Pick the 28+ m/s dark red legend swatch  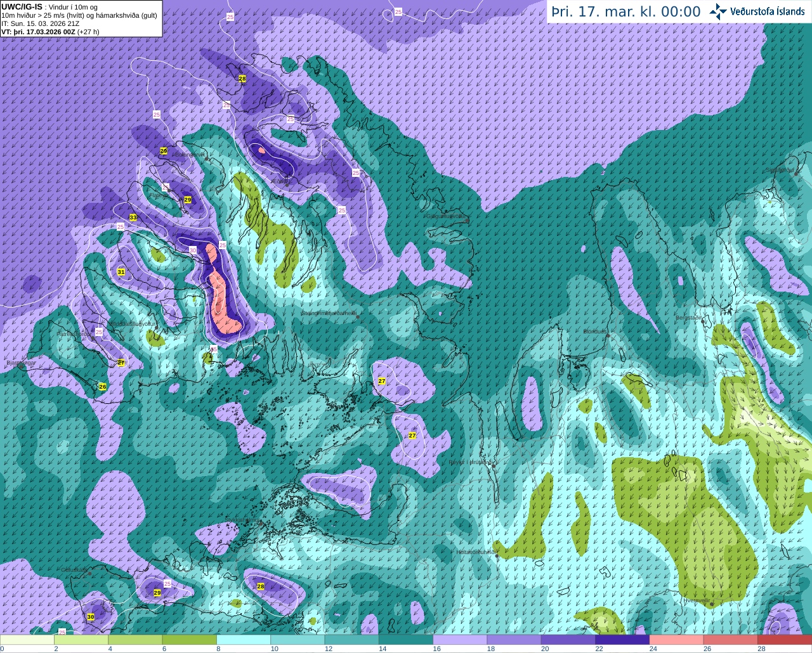click(784, 640)
